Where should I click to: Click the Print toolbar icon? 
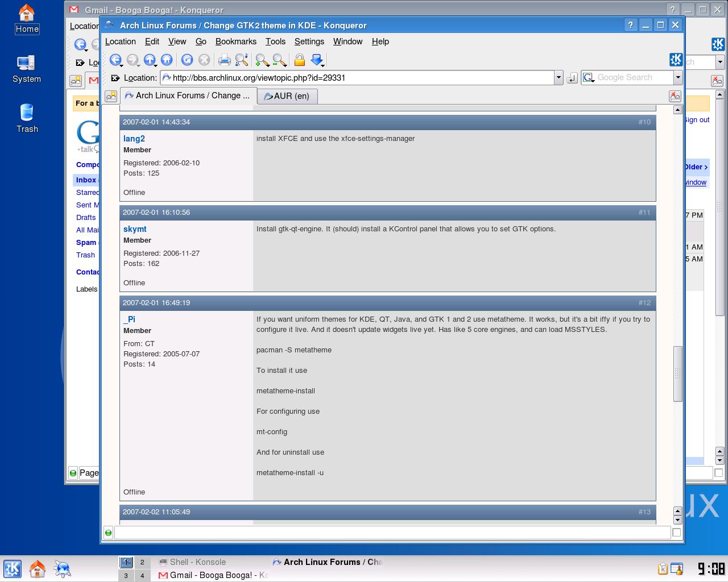(225, 60)
